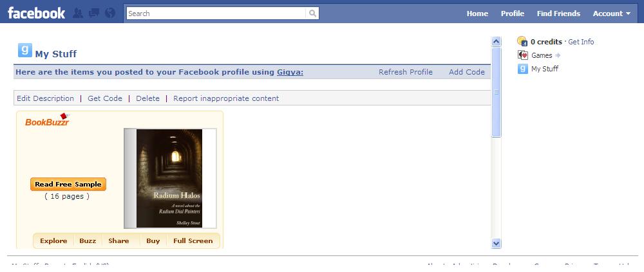Click the vertical scrollbar thumb

click(496, 93)
